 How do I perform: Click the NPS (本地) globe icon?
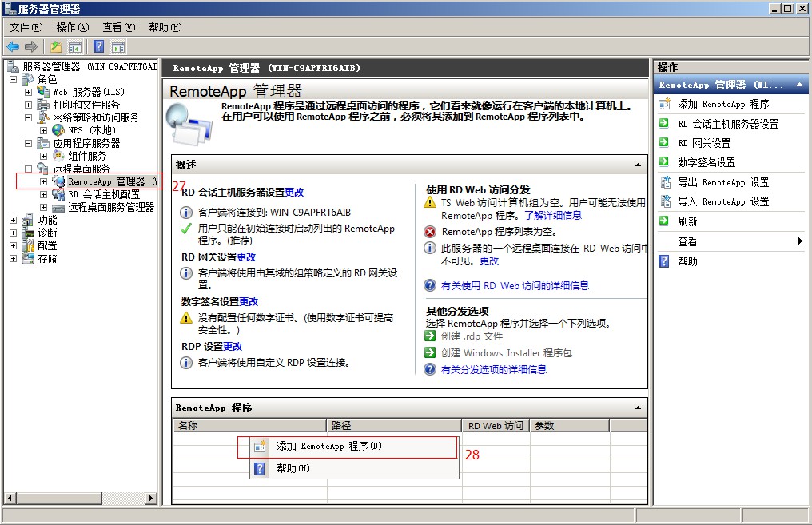(x=58, y=130)
